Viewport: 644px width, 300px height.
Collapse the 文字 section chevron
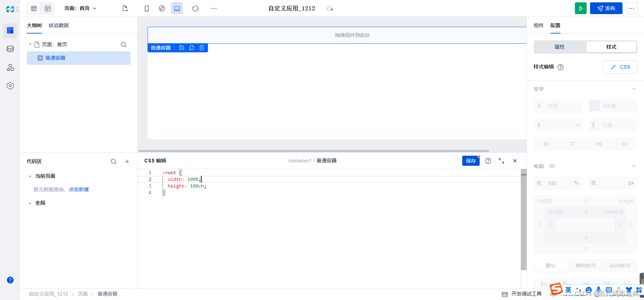coord(634,89)
